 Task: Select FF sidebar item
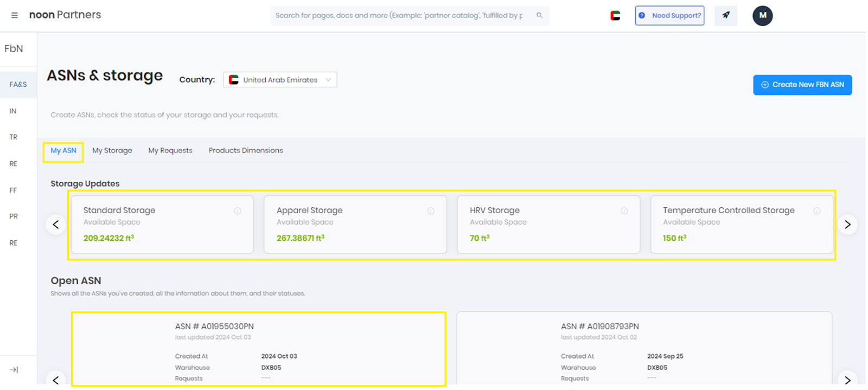[13, 190]
